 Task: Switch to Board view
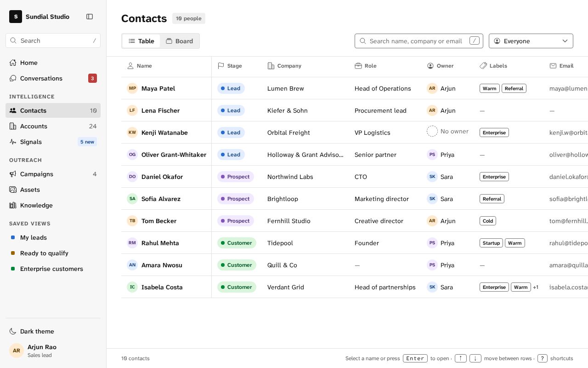(x=180, y=41)
